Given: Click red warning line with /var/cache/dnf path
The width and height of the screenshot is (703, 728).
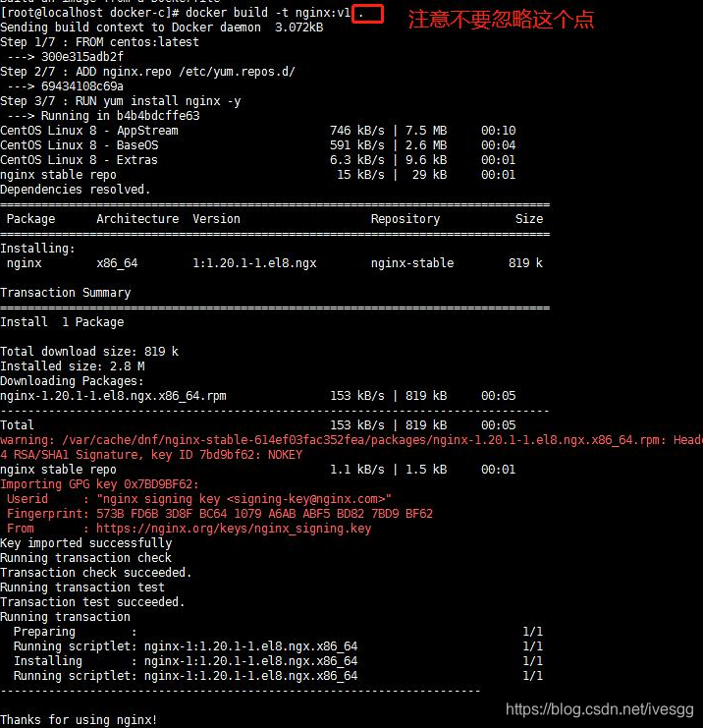Looking at the screenshot, I should click(x=351, y=440).
